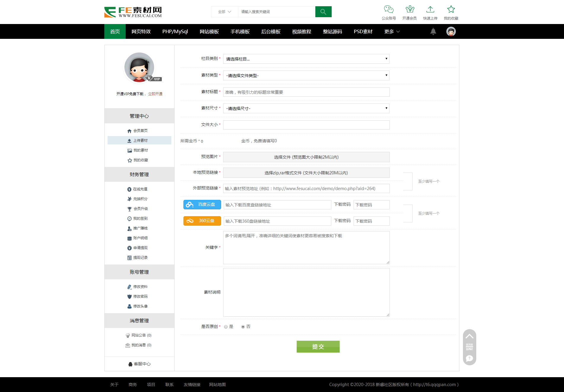The height and width of the screenshot is (392, 564).
Task: Select 是 for 是否原创
Action: [226, 327]
